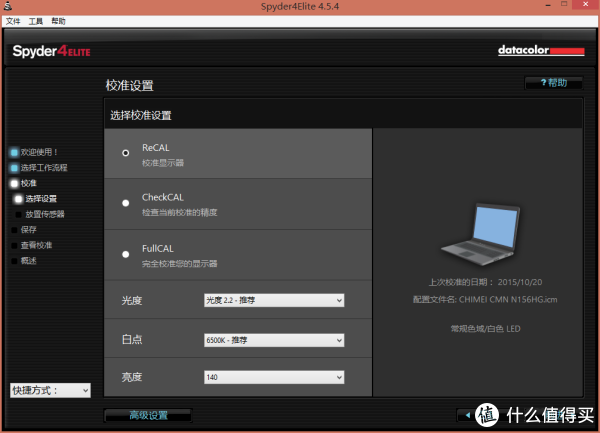
Task: Click the laptop display image
Action: [x=481, y=234]
